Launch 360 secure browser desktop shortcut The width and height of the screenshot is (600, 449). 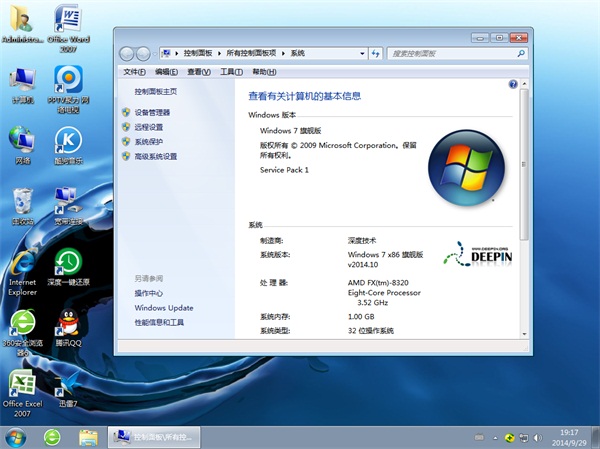[22, 332]
